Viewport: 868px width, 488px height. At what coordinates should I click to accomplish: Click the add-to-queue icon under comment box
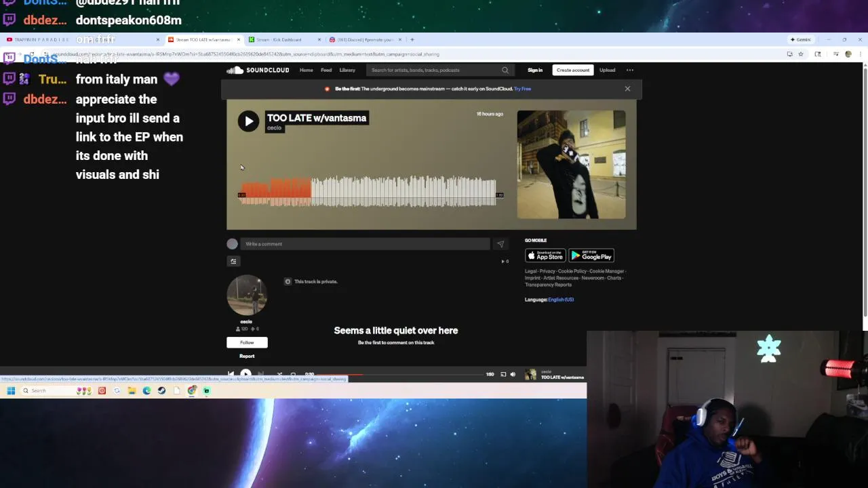[233, 261]
